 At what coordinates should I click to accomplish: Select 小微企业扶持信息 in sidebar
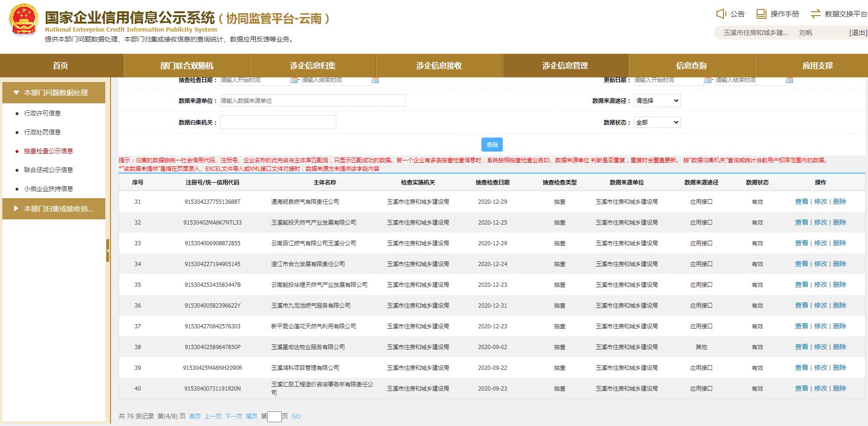coord(49,189)
